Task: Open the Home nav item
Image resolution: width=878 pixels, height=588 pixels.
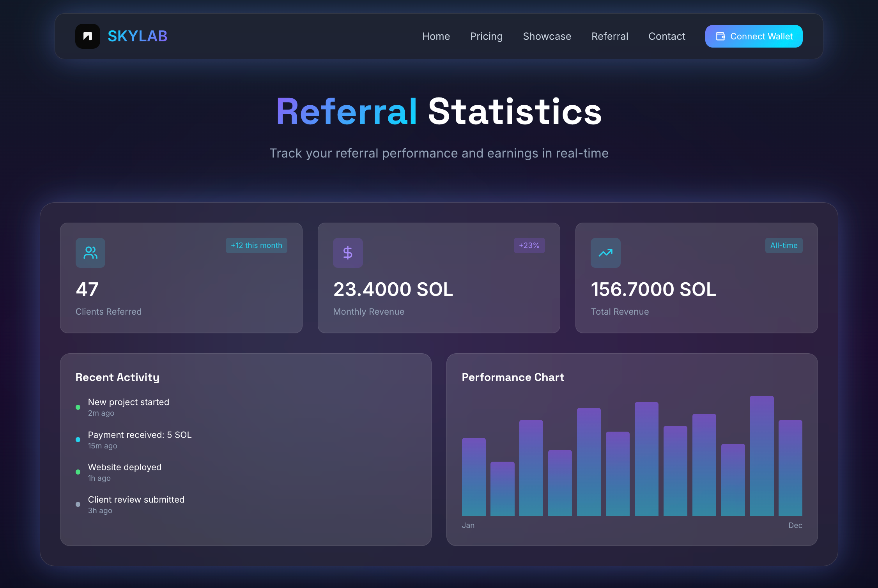Action: [x=436, y=36]
